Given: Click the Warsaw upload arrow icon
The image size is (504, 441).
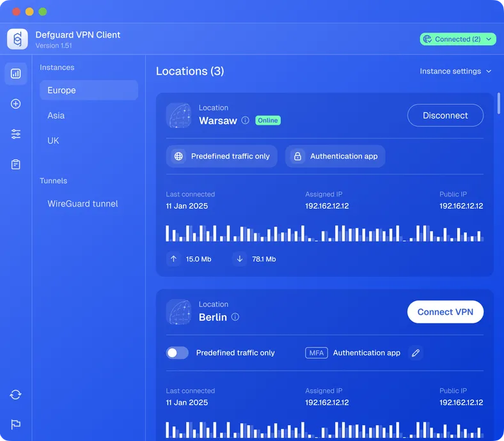Looking at the screenshot, I should point(173,259).
